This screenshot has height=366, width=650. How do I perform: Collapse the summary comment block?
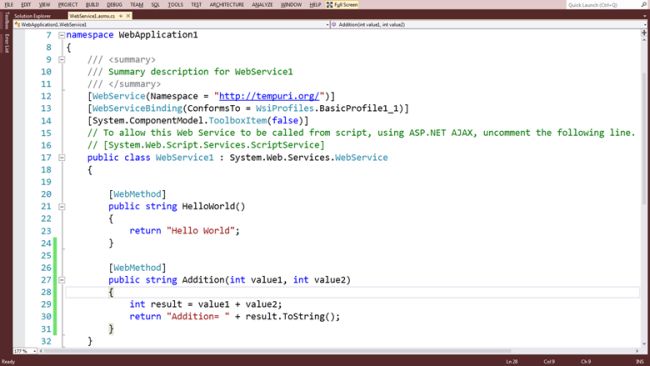[61, 60]
